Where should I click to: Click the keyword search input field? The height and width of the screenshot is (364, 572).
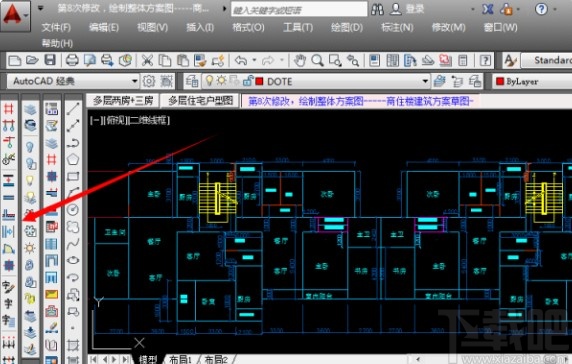coord(299,9)
